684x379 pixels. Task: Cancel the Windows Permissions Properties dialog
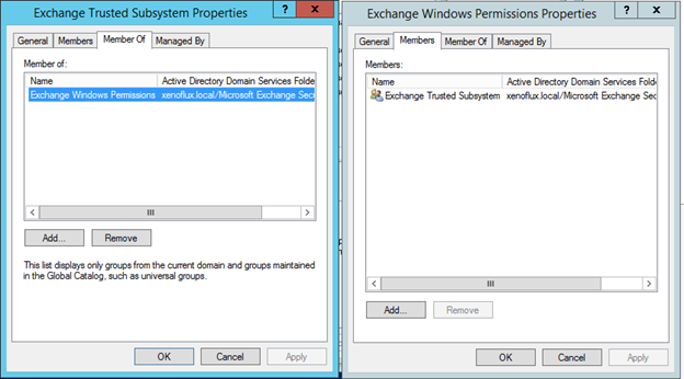click(x=572, y=358)
